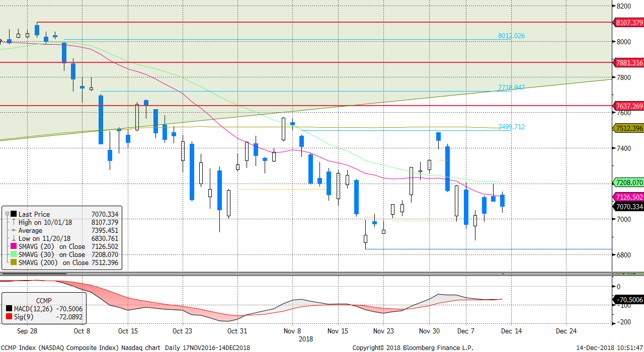Select 'High on 10/01/18' legend row
The image size is (644, 352).
pos(45,222)
